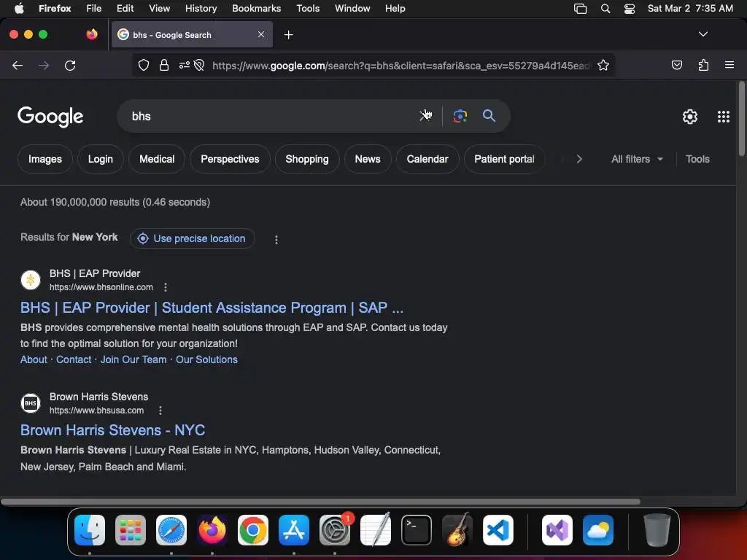Bookmark this page with the star icon
This screenshot has height=560, width=747.
pos(603,65)
